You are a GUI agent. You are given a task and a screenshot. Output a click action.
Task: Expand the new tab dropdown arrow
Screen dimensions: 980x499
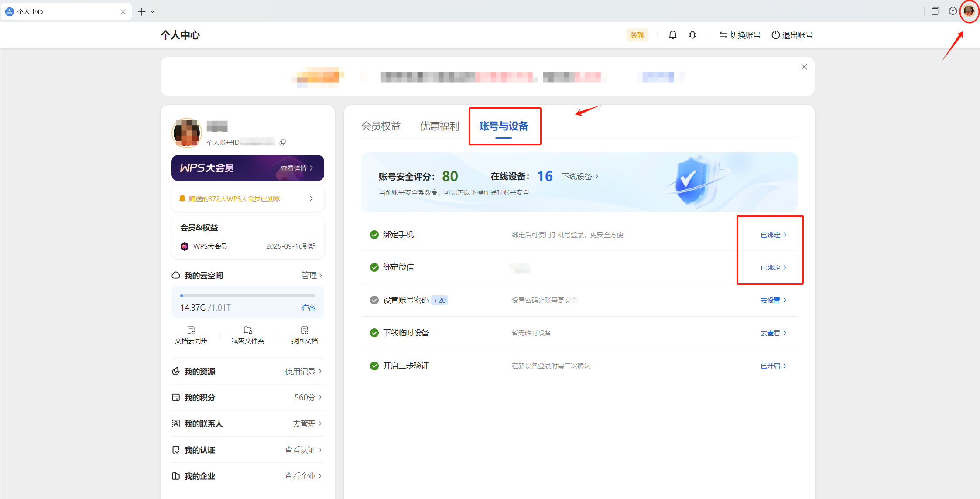(153, 12)
